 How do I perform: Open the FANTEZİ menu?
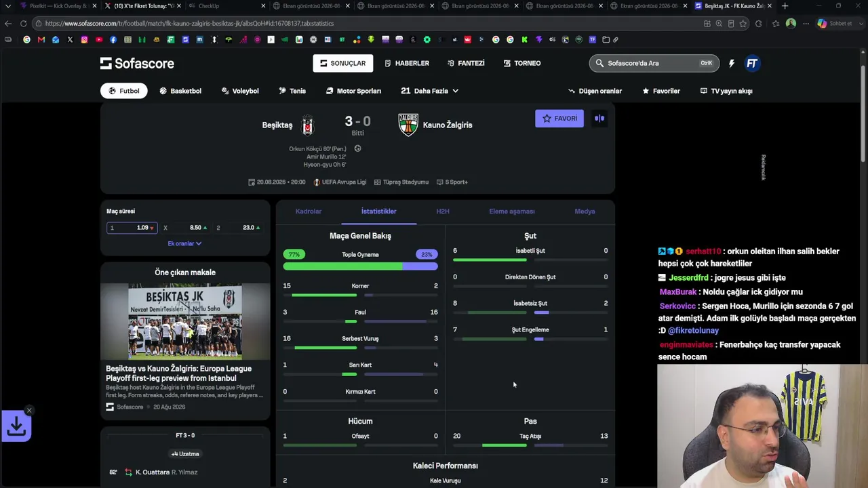pyautogui.click(x=466, y=63)
